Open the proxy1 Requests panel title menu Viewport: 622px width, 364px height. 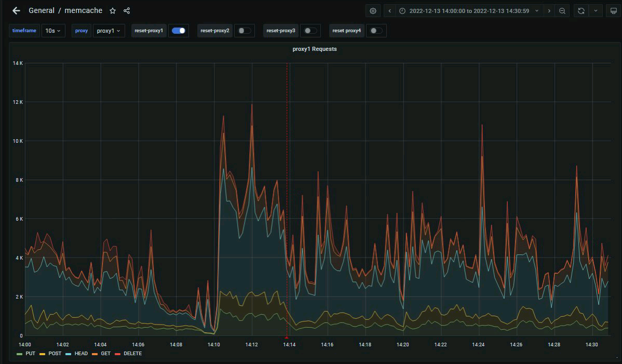(x=315, y=49)
